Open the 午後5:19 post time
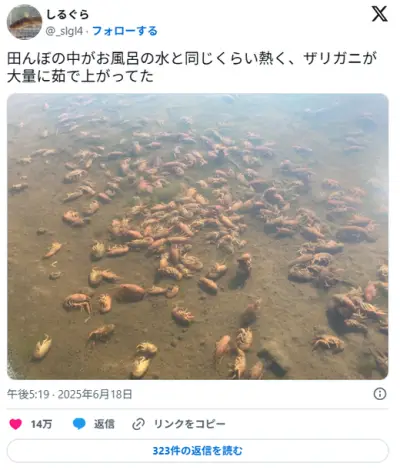The image size is (400, 470). tap(28, 394)
